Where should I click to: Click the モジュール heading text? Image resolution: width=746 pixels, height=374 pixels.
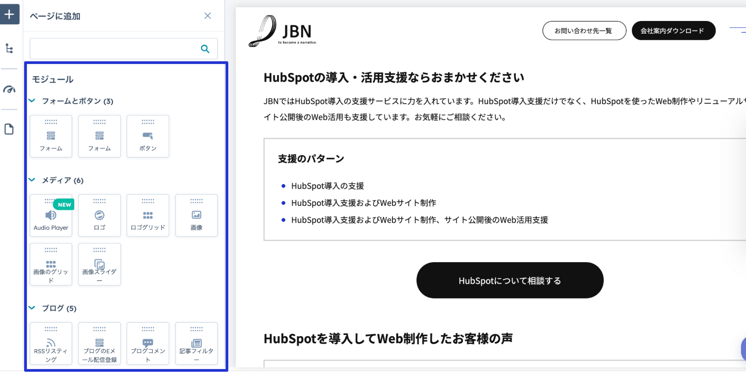52,79
